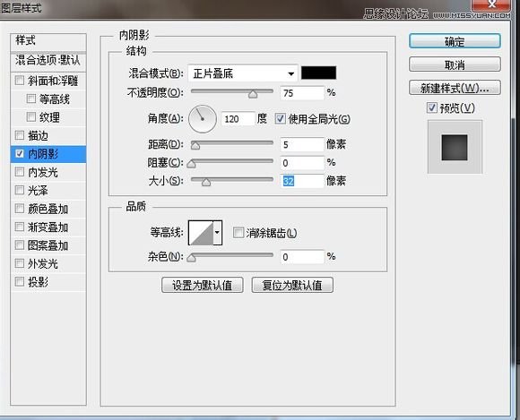Enable the 渐变叠加 checkbox
Screen dimensions: 520x420
(x=20, y=227)
